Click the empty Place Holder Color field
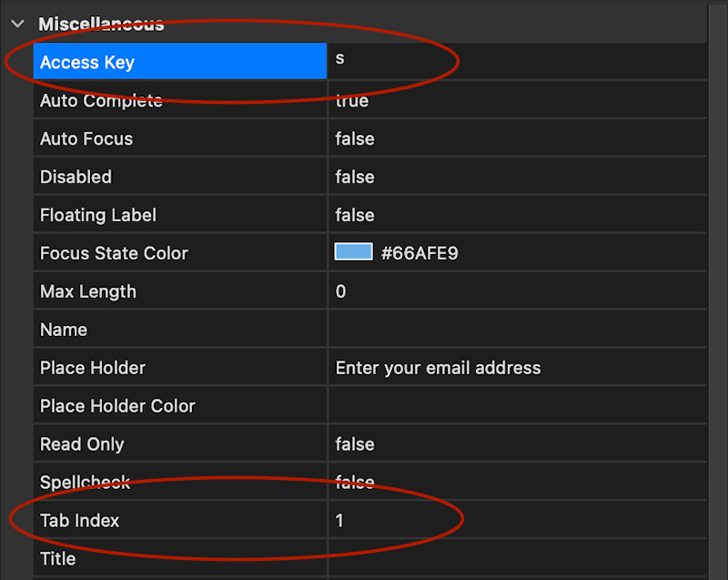Viewport: 728px width, 580px height. tap(514, 406)
